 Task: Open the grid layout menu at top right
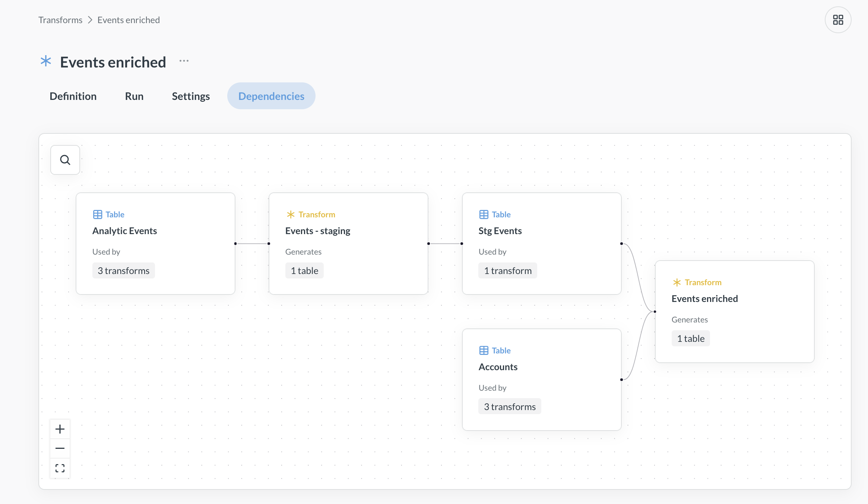coord(838,19)
